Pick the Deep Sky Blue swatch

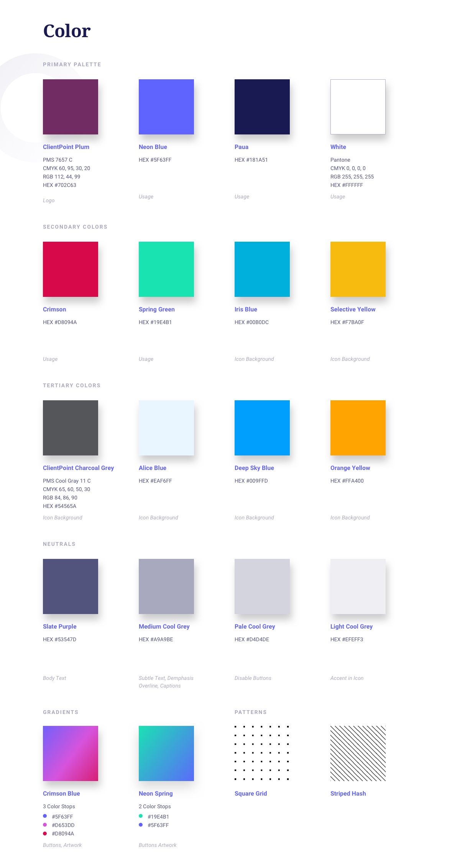262,428
